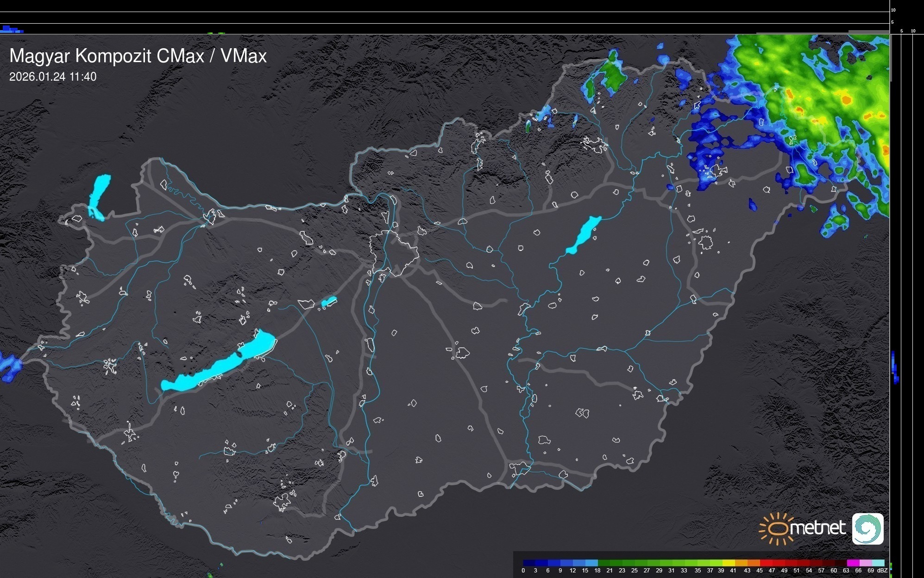Click the 10 km label on top VMax panel
924x578 pixels.
pyautogui.click(x=893, y=10)
